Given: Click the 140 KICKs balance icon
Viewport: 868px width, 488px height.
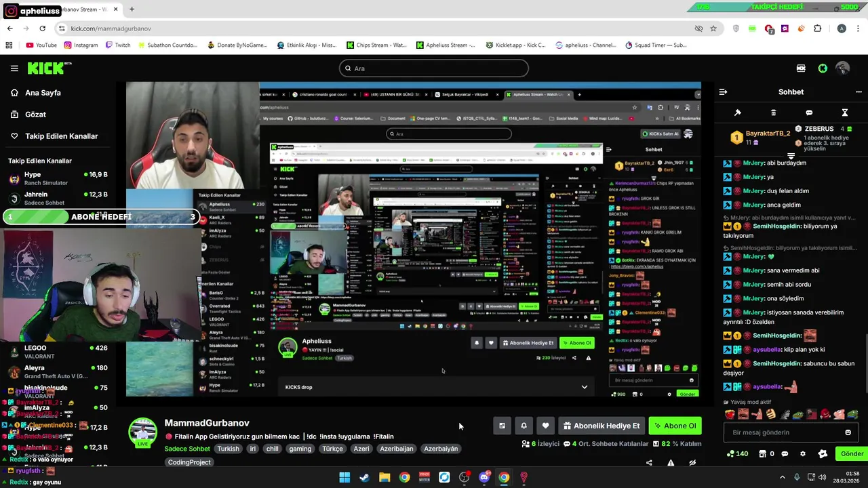Looking at the screenshot, I should [x=737, y=454].
